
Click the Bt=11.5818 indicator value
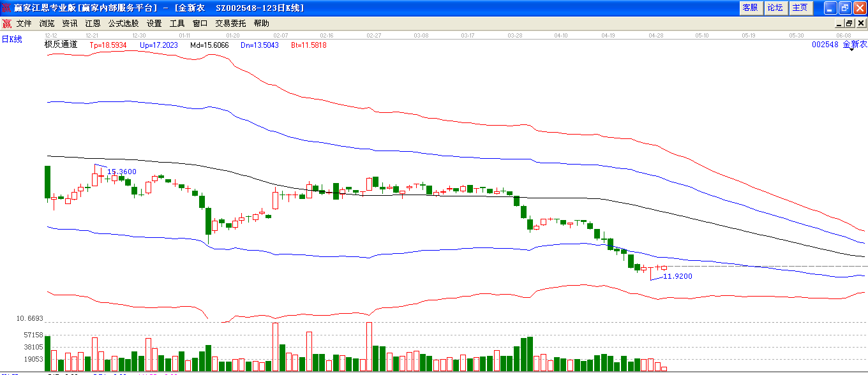tap(309, 45)
